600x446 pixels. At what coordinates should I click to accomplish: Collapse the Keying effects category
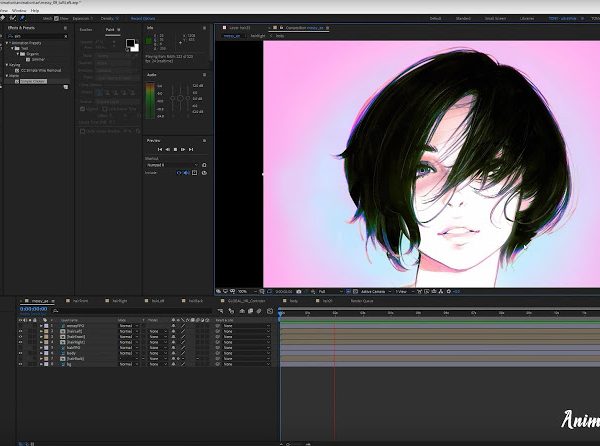(7, 65)
